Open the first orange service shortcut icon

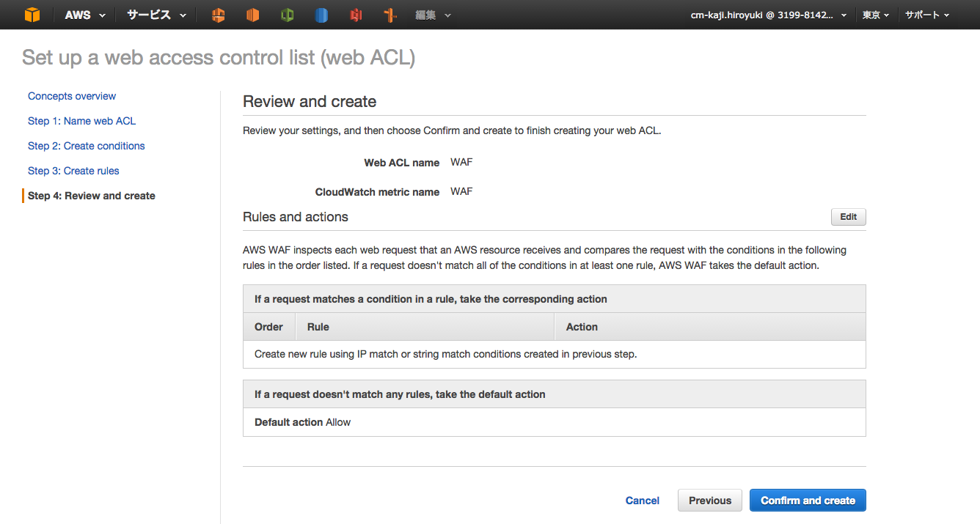pos(218,15)
